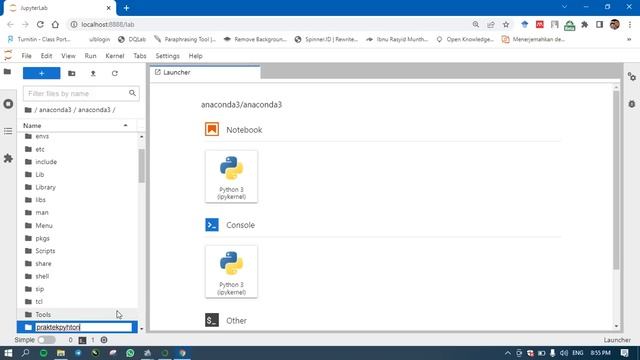
Task: Open the Tabs menu
Action: click(x=140, y=56)
